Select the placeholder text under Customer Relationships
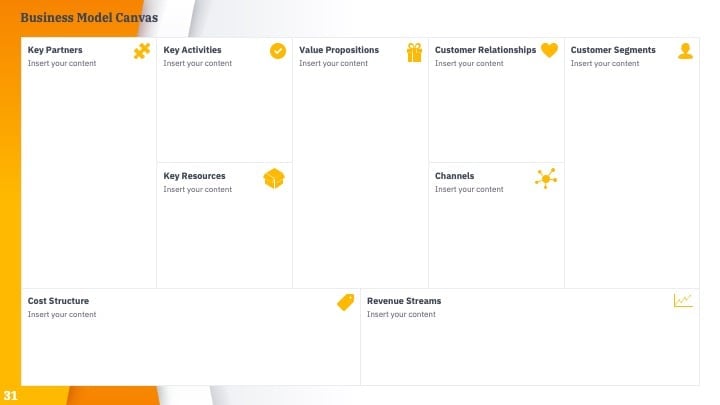720x405 pixels. pyautogui.click(x=469, y=63)
